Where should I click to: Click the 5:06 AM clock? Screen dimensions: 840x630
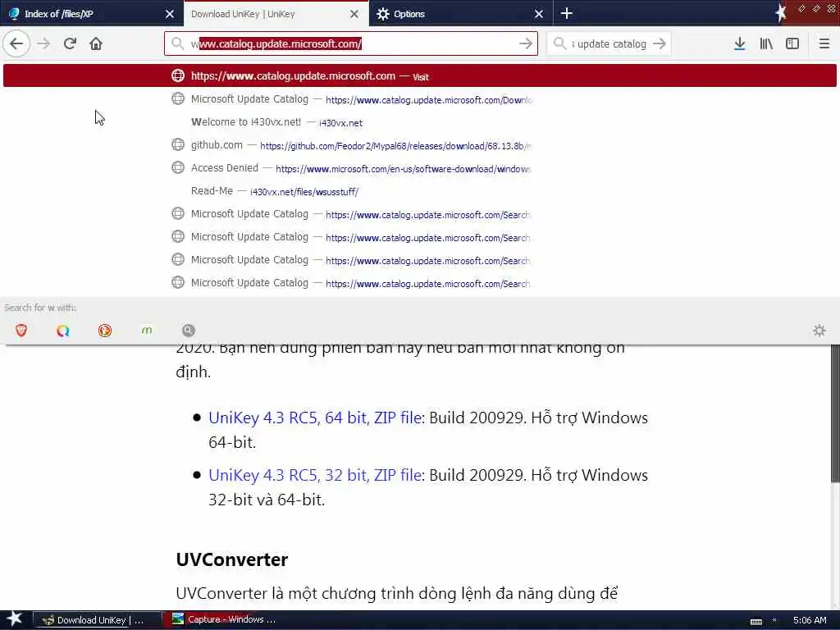coord(810,620)
